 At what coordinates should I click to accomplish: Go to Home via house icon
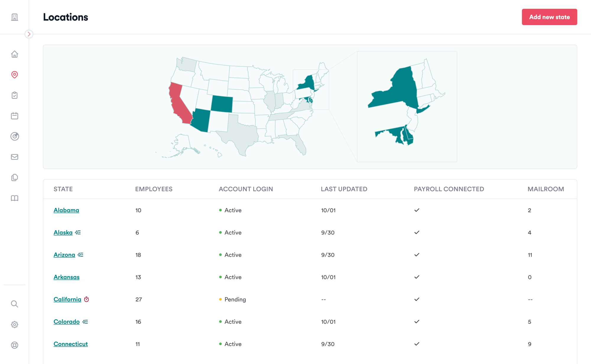14,54
